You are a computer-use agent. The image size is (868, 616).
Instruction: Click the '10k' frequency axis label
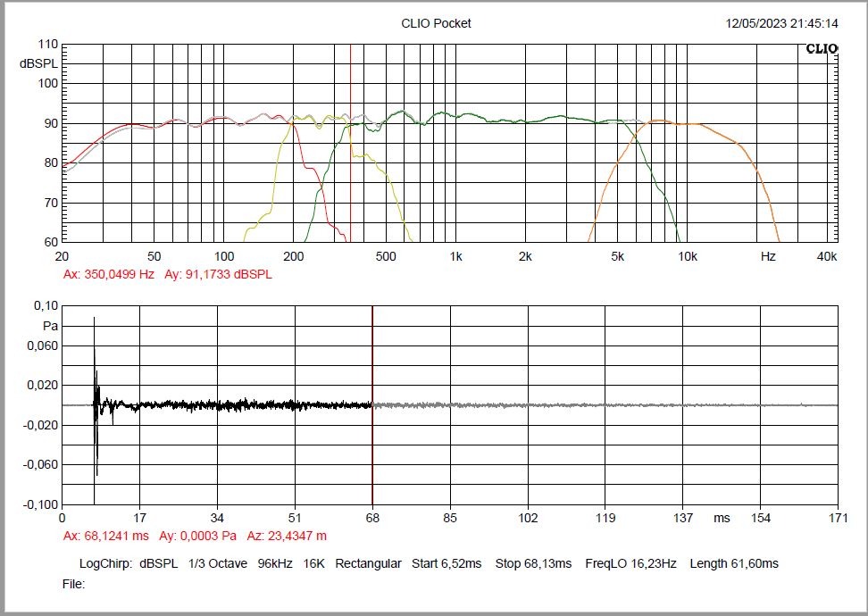tap(688, 257)
